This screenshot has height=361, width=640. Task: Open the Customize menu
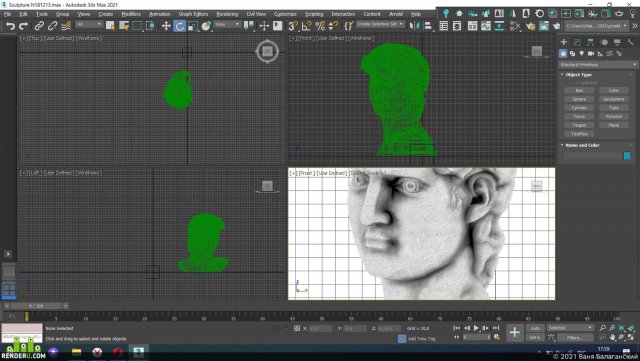(x=285, y=14)
